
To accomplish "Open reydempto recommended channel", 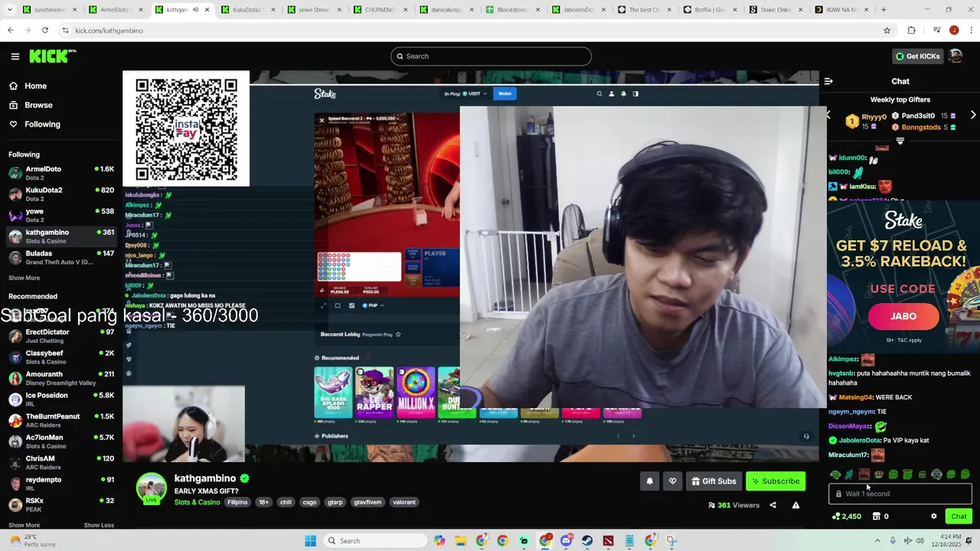I will coord(61,484).
